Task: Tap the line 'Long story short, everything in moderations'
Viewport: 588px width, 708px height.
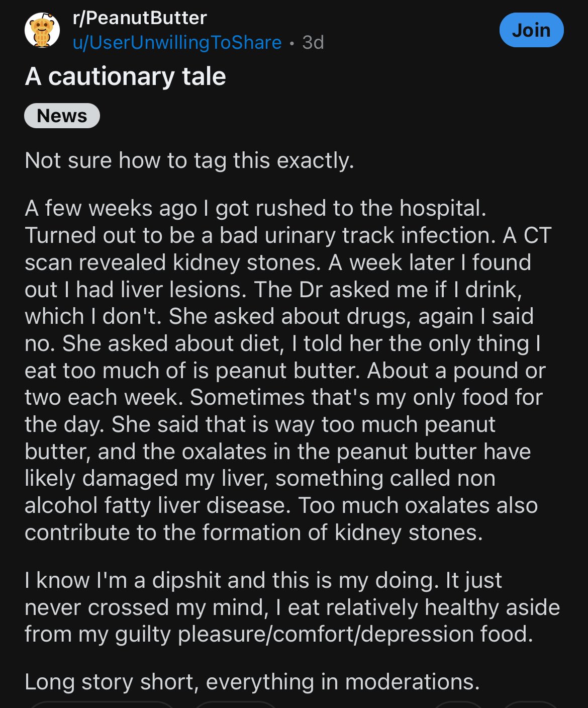Action: coord(252,682)
